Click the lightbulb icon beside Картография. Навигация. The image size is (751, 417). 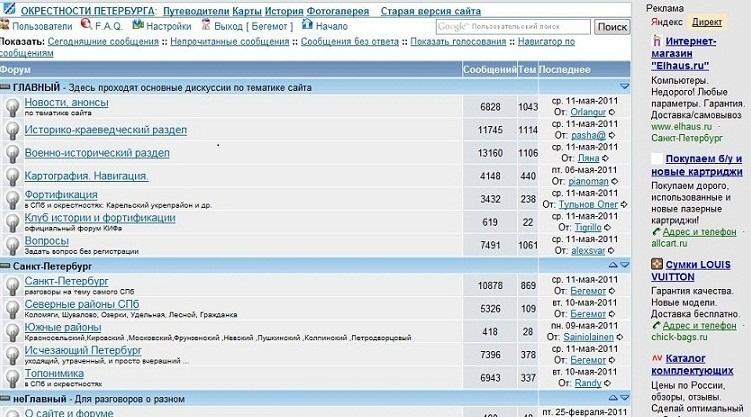tap(10, 179)
